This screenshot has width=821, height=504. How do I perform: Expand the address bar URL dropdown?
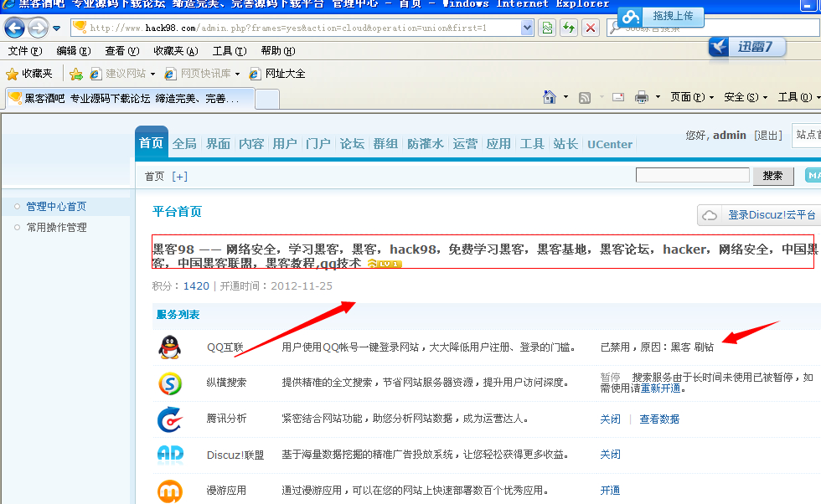tap(527, 28)
